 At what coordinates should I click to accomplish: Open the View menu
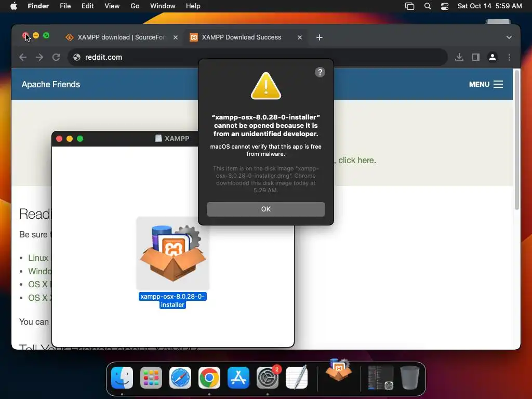pyautogui.click(x=112, y=6)
